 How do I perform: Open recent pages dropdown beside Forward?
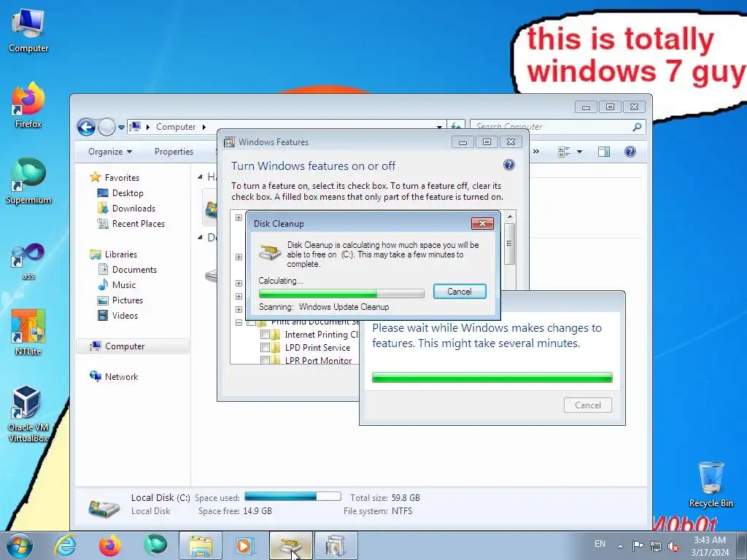[122, 128]
